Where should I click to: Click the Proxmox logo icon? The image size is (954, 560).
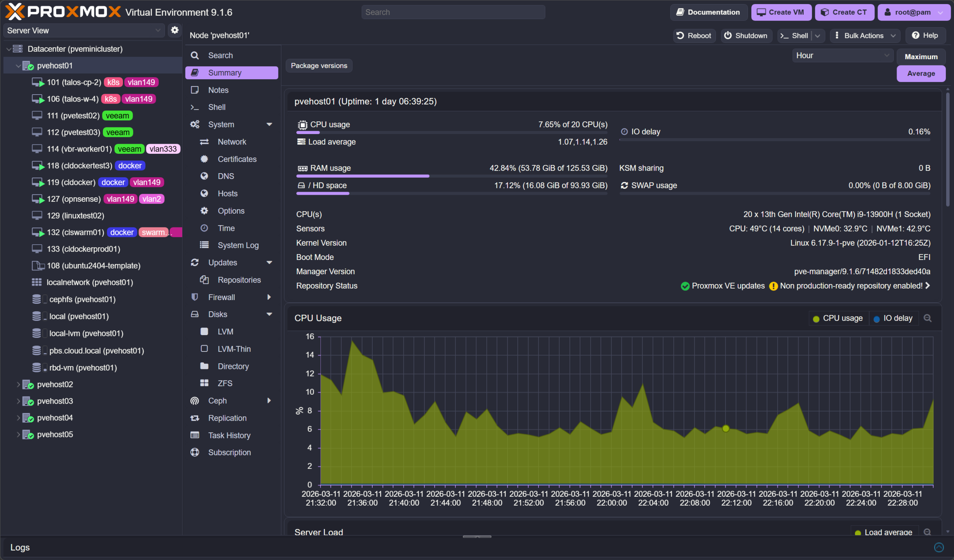click(x=15, y=12)
